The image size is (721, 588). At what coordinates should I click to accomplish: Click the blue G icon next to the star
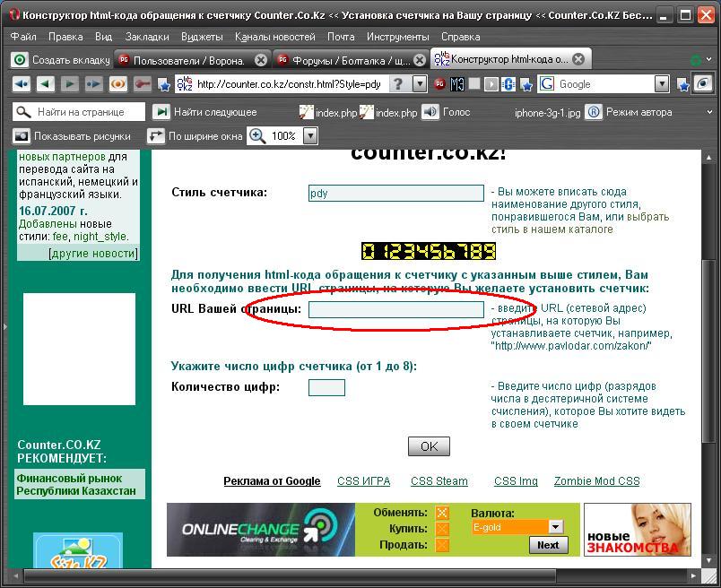(508, 84)
